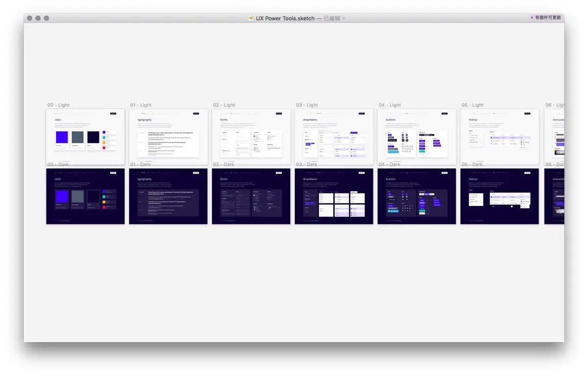Select the 03 - Light artboard label

point(307,105)
